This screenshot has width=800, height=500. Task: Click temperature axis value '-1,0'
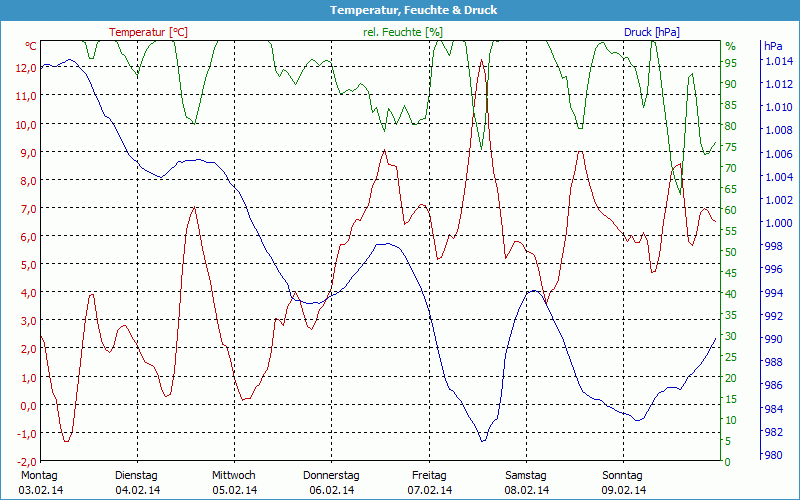(27, 434)
